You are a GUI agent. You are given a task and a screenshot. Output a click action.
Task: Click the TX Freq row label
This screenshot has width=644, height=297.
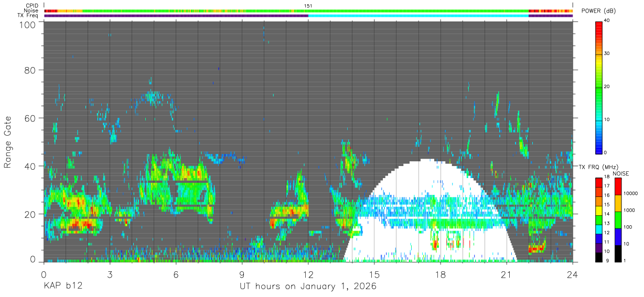click(29, 15)
